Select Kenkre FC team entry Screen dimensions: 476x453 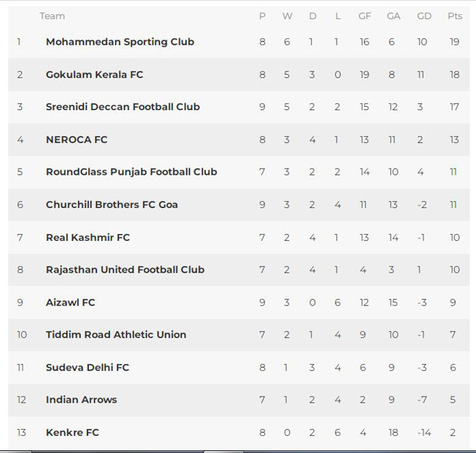[72, 433]
